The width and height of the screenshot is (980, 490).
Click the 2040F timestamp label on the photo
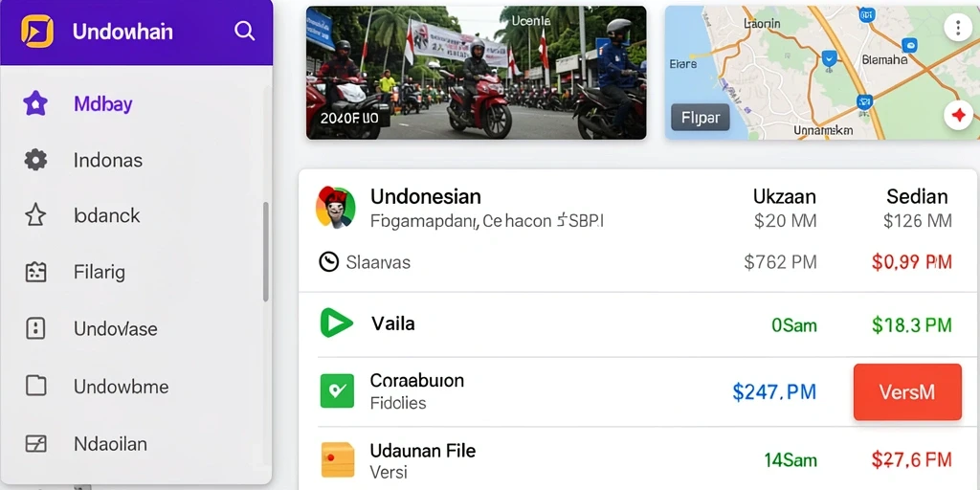tap(348, 117)
